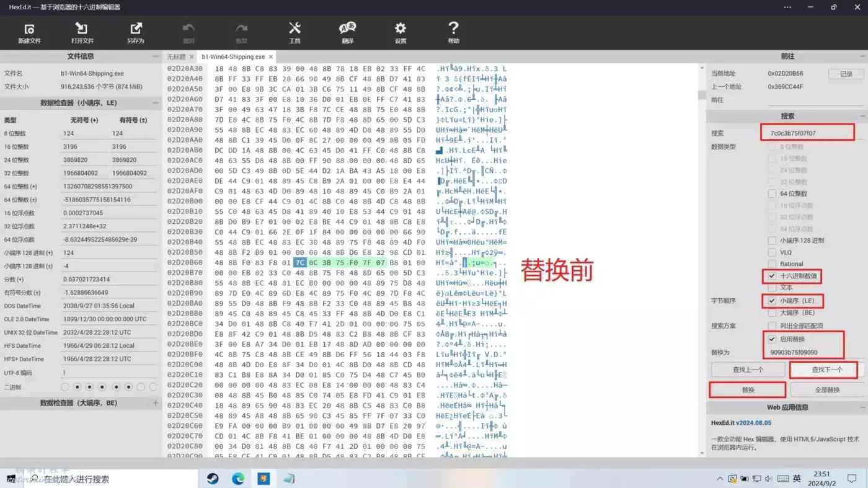Image resolution: width=868 pixels, height=488 pixels.
Task: Click the 翻译 (Translate) toolbar icon
Action: click(x=347, y=32)
